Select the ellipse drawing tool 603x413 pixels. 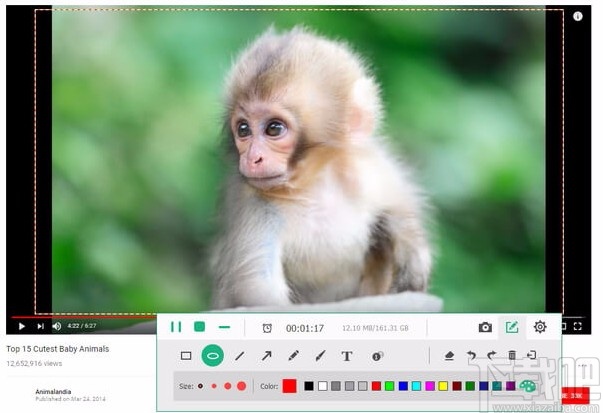[x=213, y=356]
